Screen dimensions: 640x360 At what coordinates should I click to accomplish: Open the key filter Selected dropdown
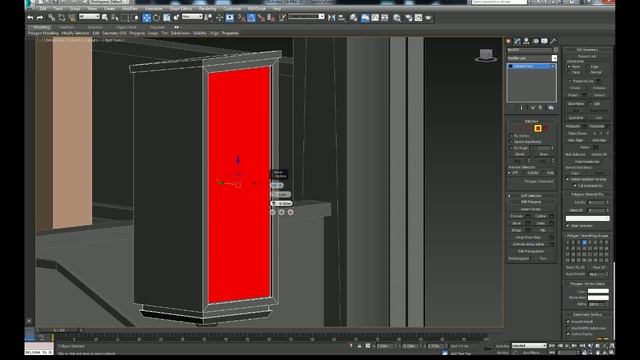tap(529, 346)
